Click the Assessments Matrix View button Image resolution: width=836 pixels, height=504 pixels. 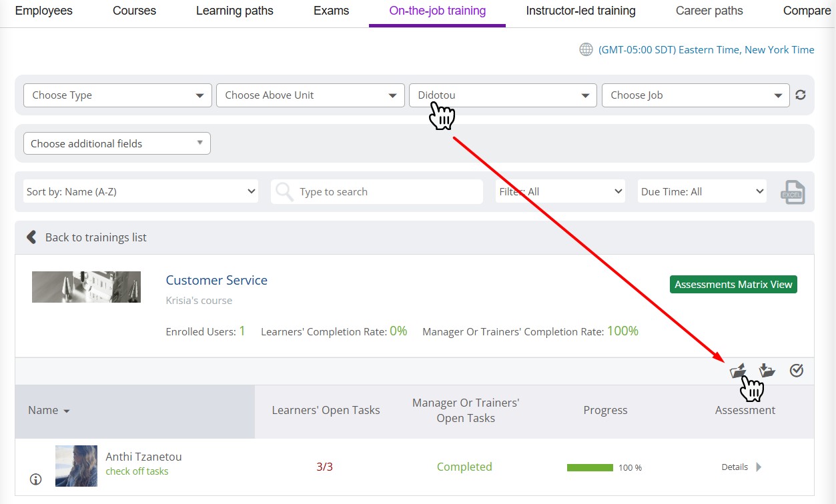click(x=733, y=285)
